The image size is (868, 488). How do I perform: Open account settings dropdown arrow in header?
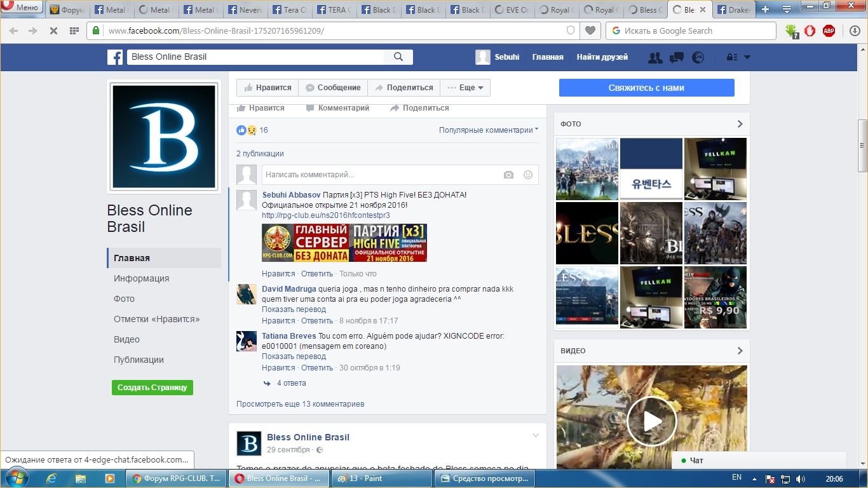(747, 57)
